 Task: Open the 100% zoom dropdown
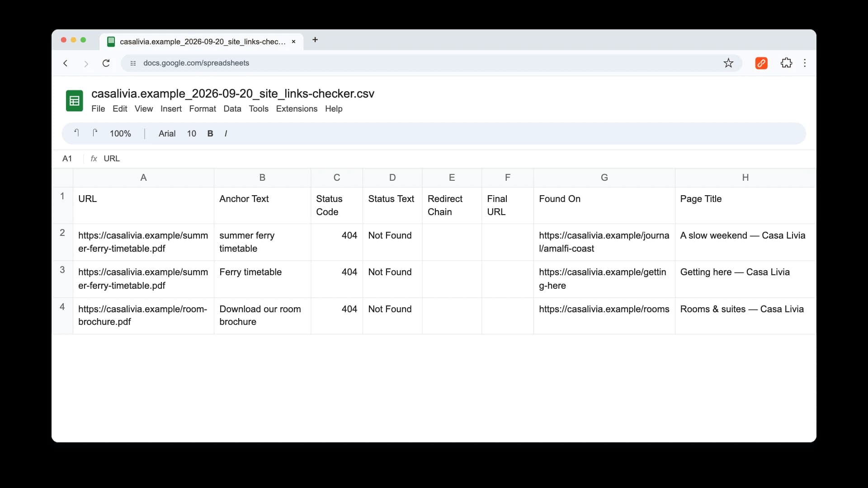(120, 133)
